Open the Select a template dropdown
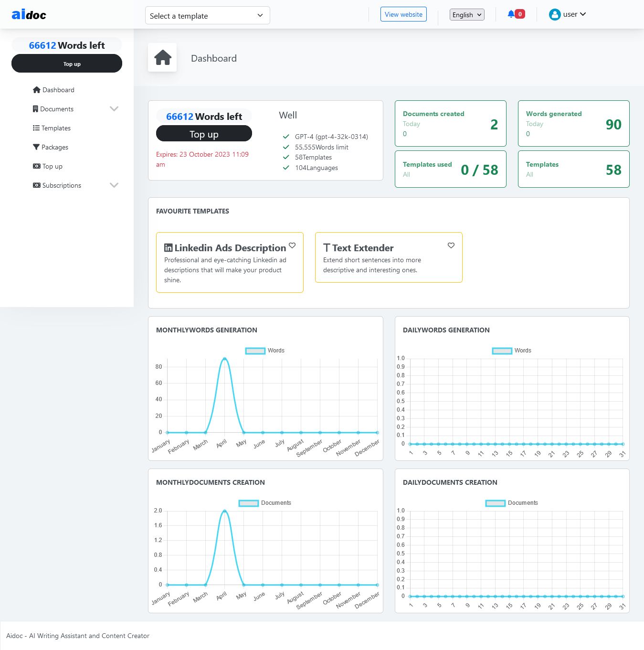Viewport: 644px width, 650px height. point(208,15)
